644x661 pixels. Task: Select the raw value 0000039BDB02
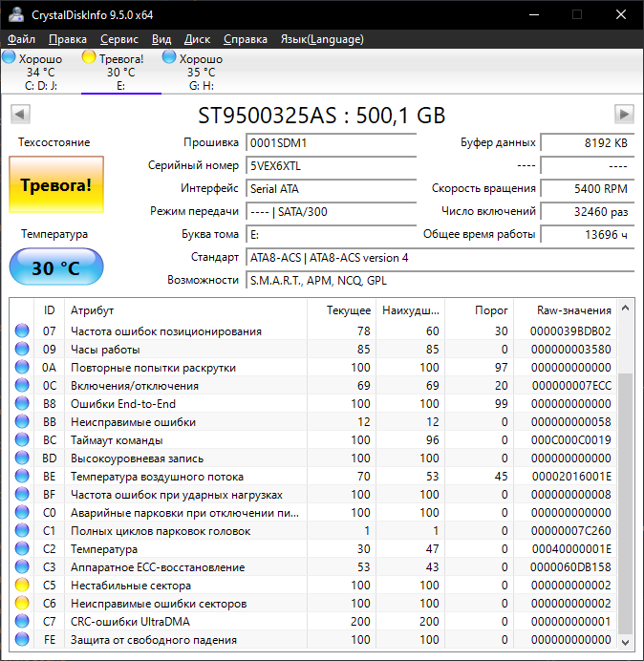(570, 331)
